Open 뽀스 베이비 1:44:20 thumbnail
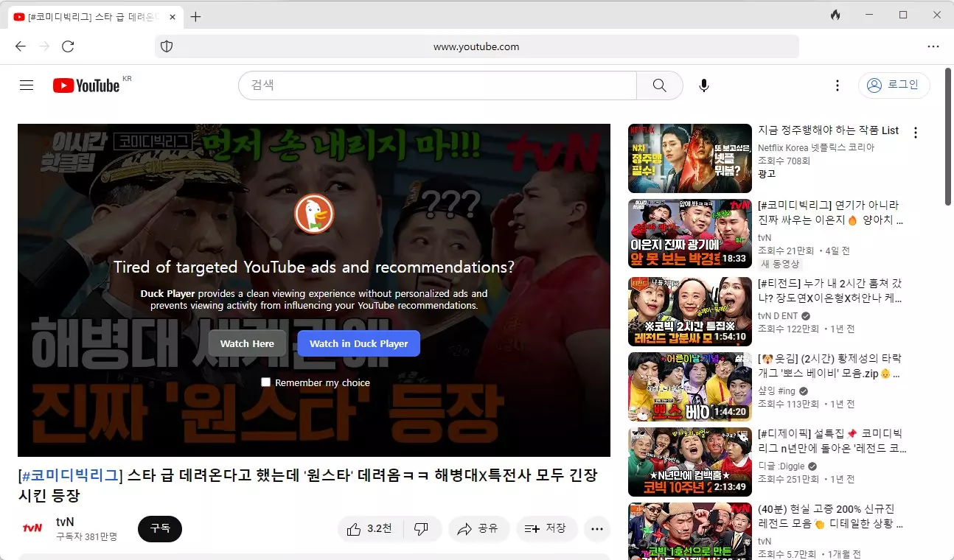Viewport: 954px width, 560px height. (690, 387)
